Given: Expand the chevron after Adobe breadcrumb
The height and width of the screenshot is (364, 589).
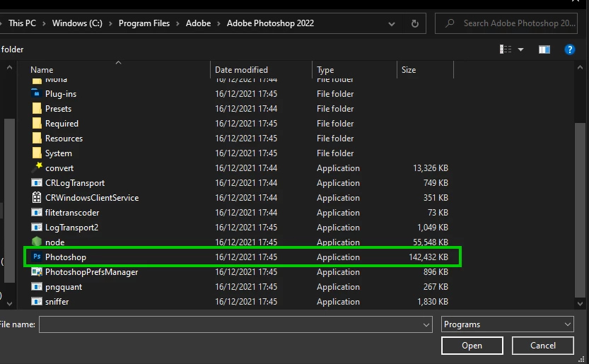Looking at the screenshot, I should coord(218,23).
